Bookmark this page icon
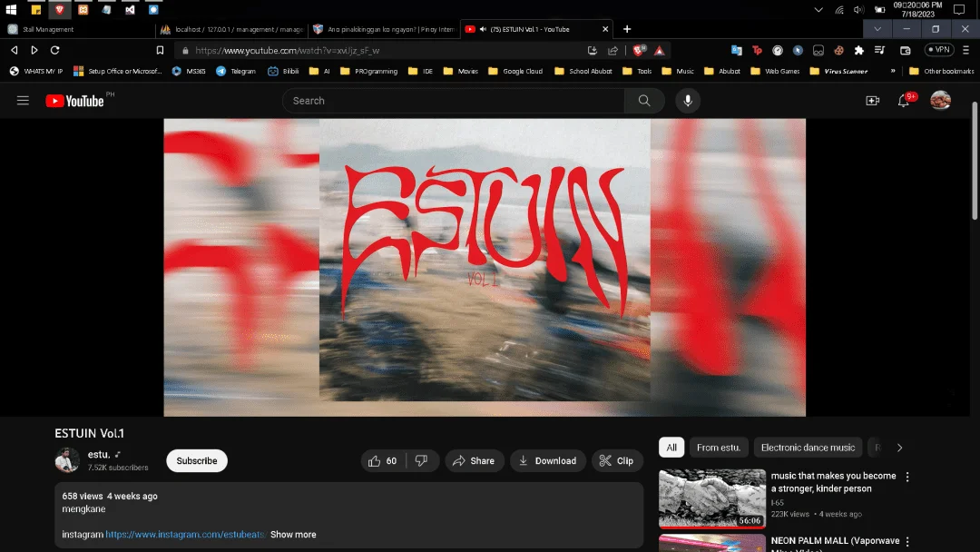Image resolution: width=980 pixels, height=552 pixels. (160, 50)
